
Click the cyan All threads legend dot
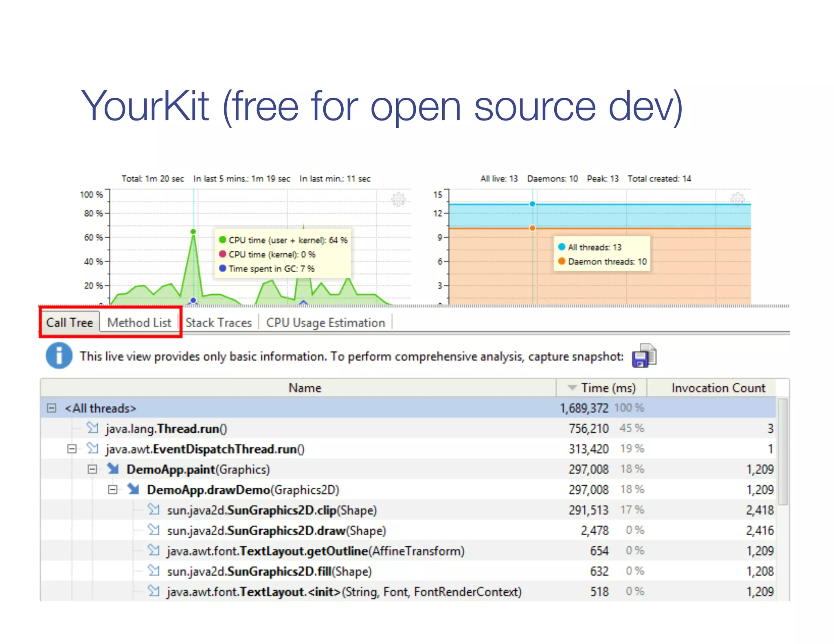click(x=562, y=247)
